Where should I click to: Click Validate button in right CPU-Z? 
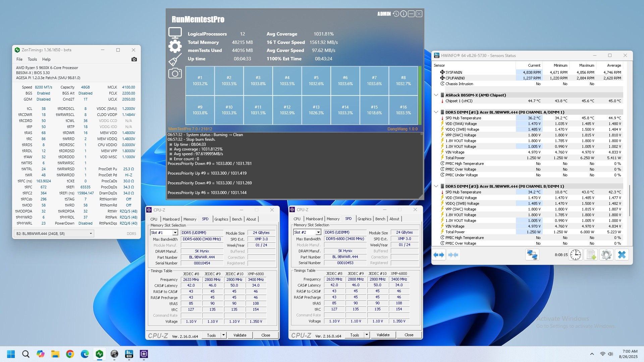383,335
